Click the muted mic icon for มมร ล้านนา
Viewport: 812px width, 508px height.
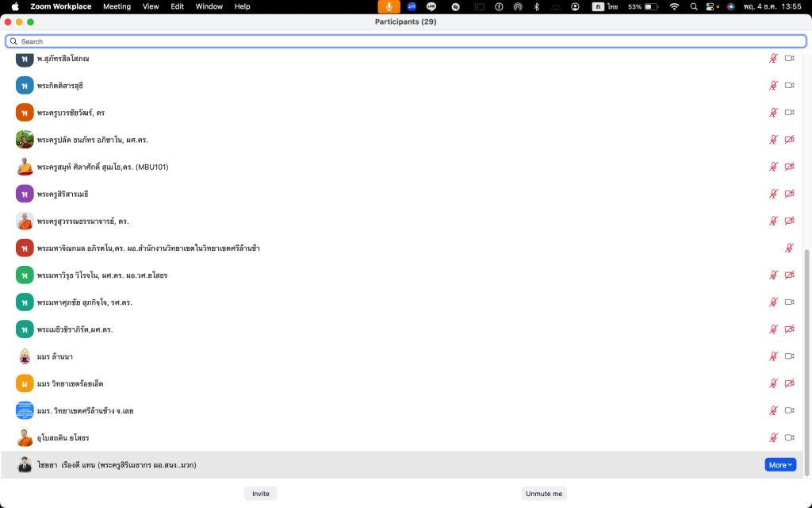773,356
